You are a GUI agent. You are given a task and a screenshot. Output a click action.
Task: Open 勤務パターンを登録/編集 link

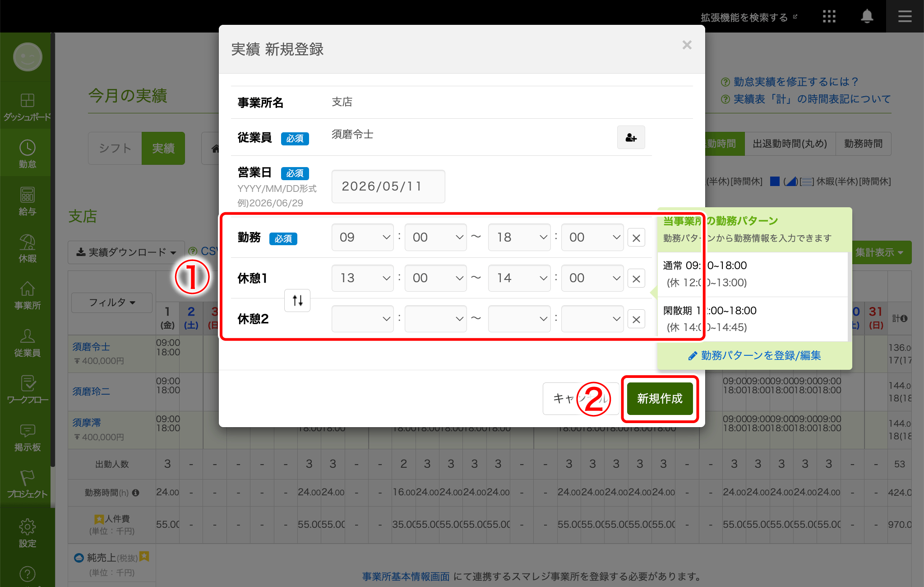pos(754,356)
